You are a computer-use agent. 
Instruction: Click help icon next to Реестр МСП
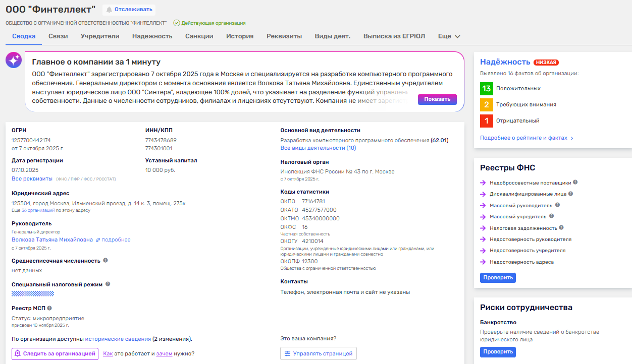[x=49, y=308]
